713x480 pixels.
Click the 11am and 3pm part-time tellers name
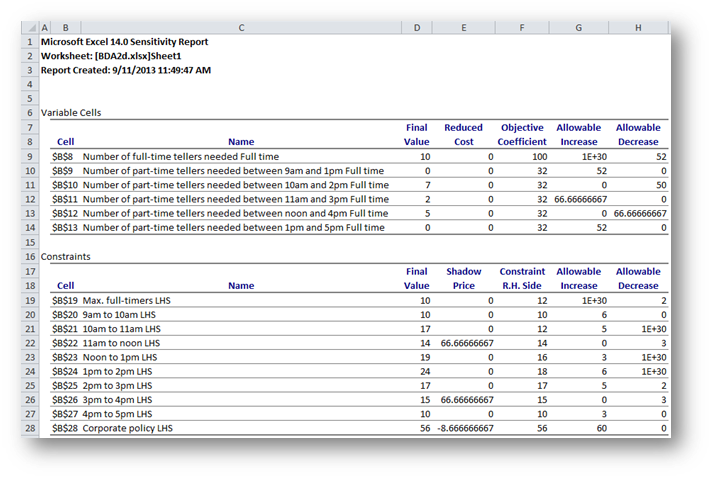pyautogui.click(x=236, y=199)
